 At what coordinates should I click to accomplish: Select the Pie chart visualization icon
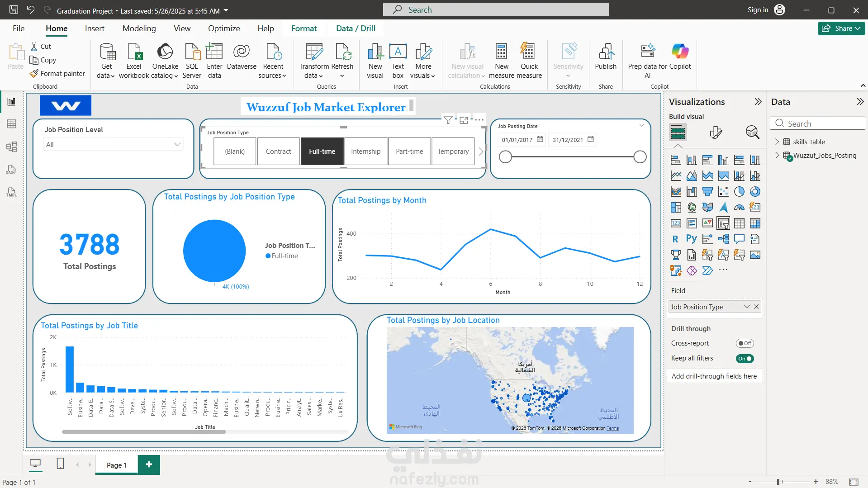click(739, 192)
